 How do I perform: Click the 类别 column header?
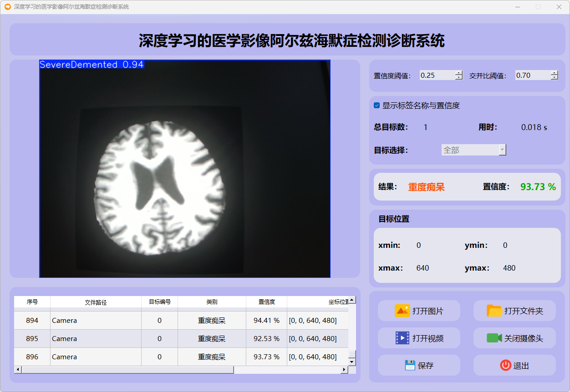212,302
